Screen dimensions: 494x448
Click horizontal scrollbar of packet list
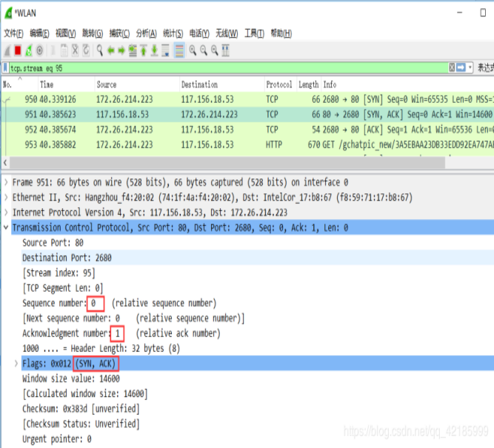[227, 163]
